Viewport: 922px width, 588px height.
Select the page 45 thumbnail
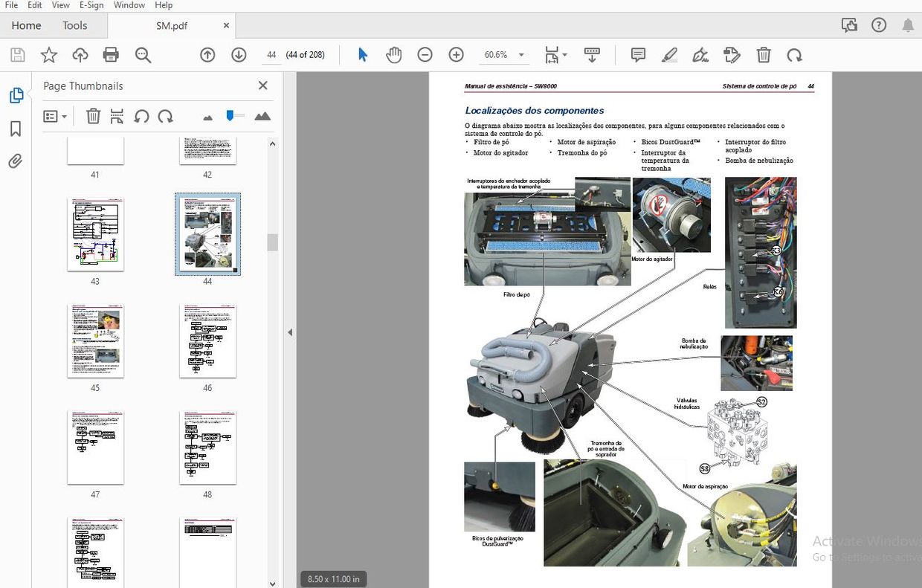click(x=95, y=340)
